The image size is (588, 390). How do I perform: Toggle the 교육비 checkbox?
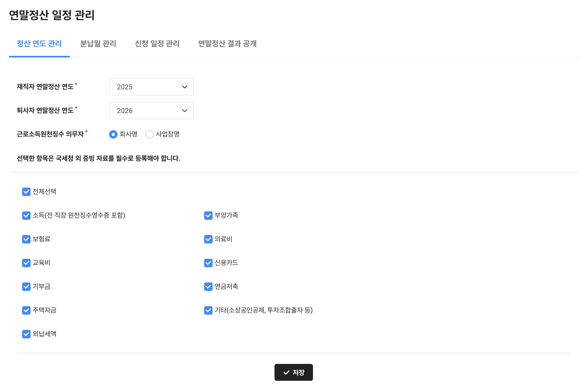(x=26, y=263)
